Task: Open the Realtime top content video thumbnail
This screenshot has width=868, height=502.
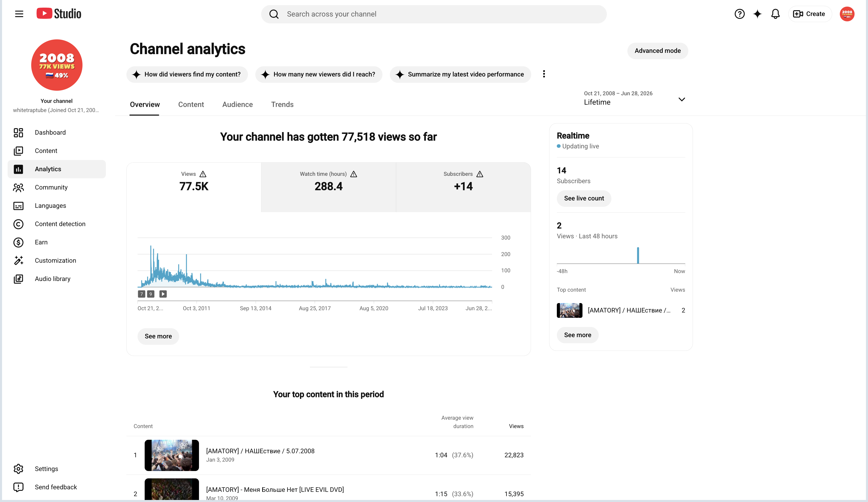Action: coord(569,310)
